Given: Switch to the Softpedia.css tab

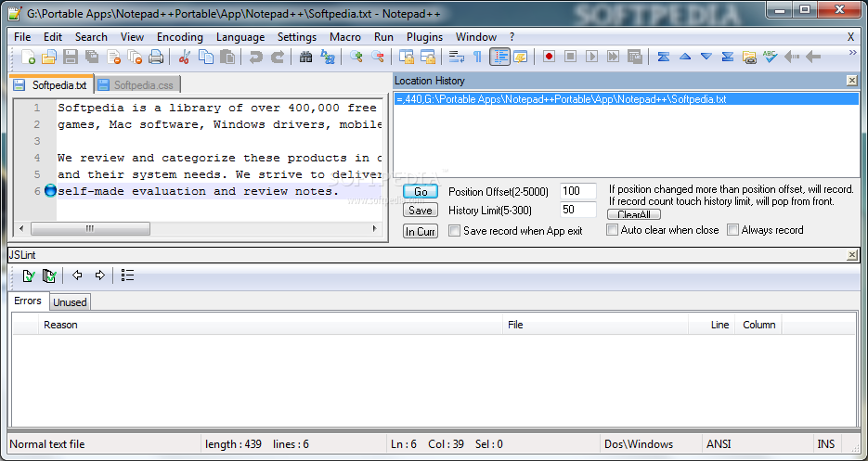Looking at the screenshot, I should click(137, 85).
